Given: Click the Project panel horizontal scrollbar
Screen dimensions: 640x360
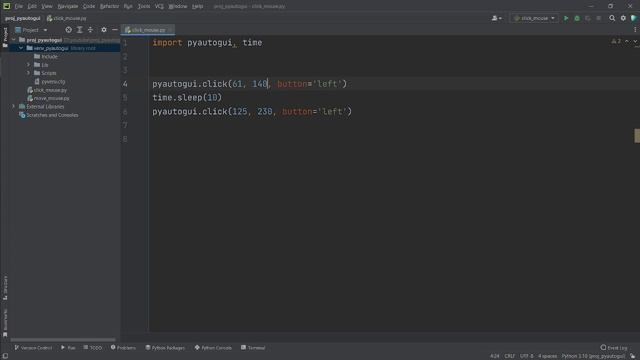Looking at the screenshot, I should click(63, 339).
